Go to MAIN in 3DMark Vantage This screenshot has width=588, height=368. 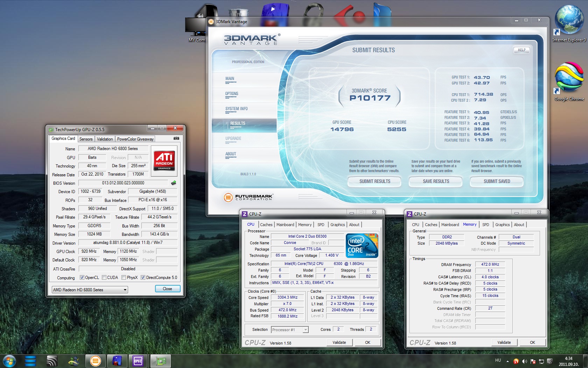pos(230,79)
